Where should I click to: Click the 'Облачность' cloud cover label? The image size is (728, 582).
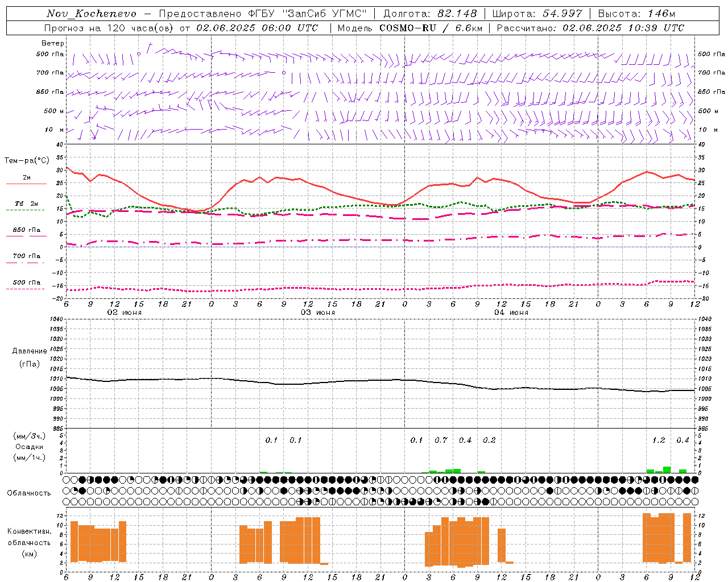point(29,493)
